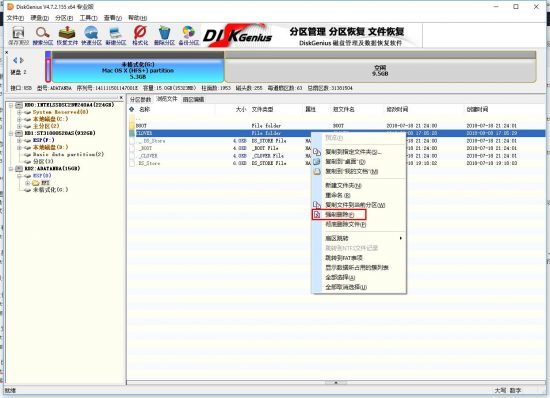Click the HD0 INTEL SSD drive icon
The height and width of the screenshot is (398, 550).
(19, 105)
